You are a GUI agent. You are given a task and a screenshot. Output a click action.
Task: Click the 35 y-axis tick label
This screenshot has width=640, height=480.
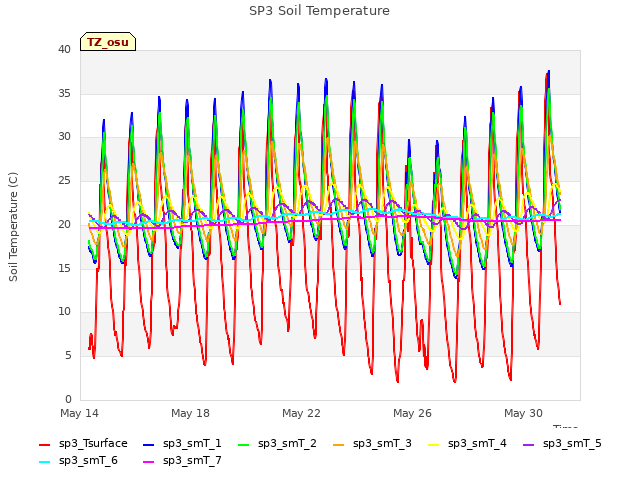coord(64,93)
